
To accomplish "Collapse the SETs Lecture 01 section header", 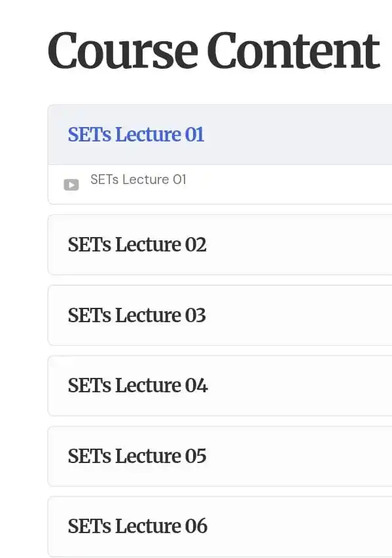I will pos(220,134).
